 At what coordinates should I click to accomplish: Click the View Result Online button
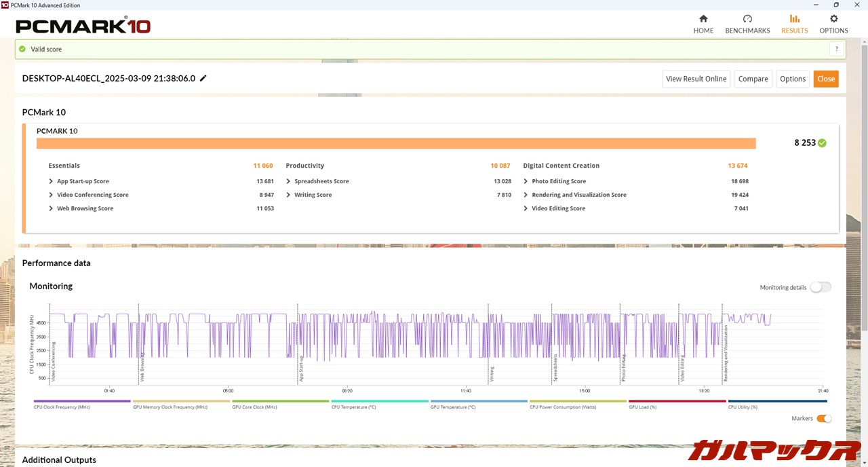(x=696, y=79)
